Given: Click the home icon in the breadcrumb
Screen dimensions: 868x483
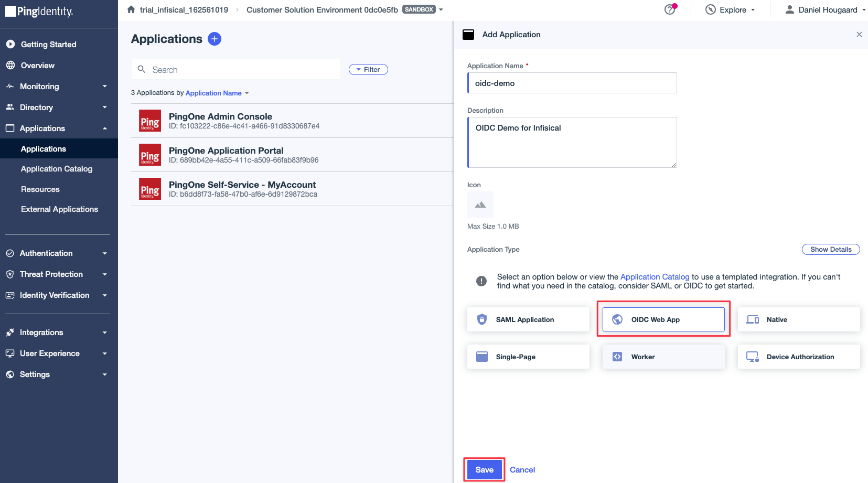Looking at the screenshot, I should 131,9.
